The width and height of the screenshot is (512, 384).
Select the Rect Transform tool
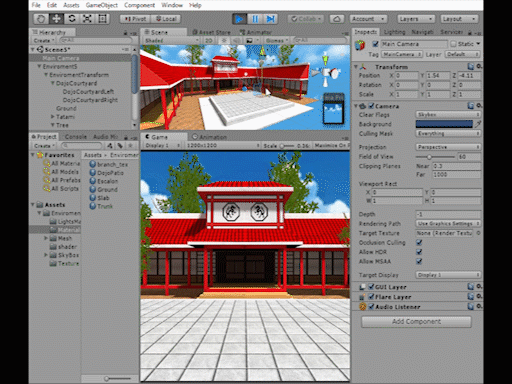(102, 19)
